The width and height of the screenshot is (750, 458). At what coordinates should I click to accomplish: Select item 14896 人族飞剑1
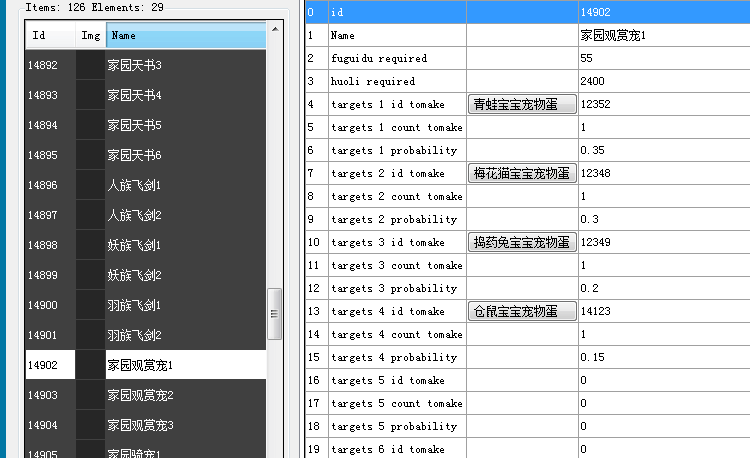click(x=146, y=185)
